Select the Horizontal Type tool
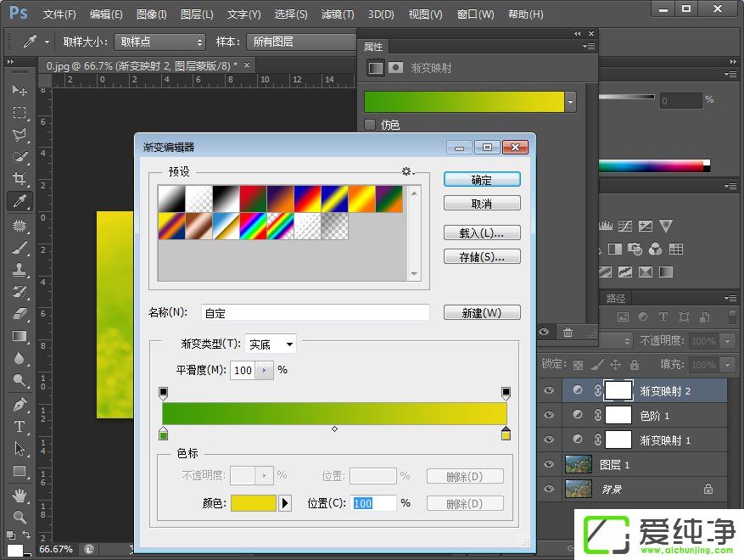The image size is (744, 560). [19, 426]
